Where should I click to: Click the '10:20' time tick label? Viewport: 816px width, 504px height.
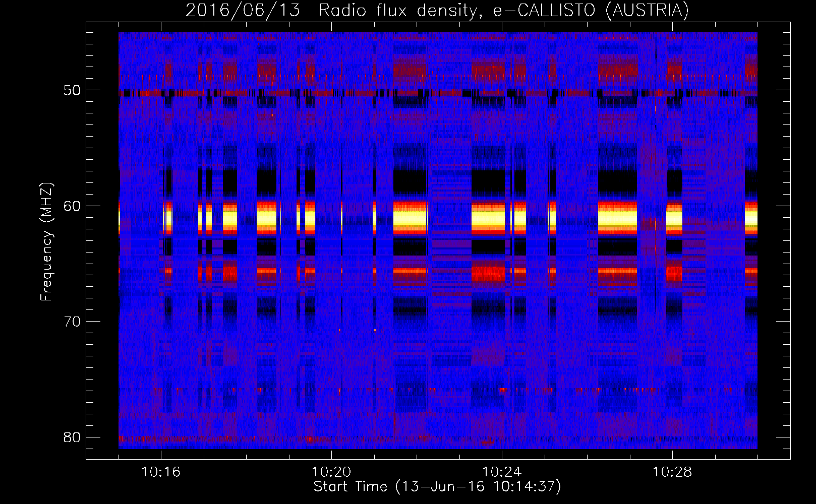(x=331, y=472)
